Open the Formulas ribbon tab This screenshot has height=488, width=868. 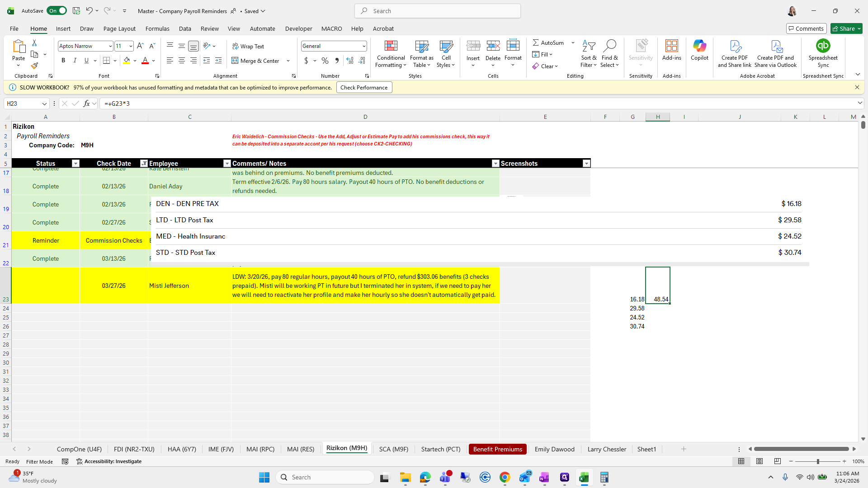[157, 28]
